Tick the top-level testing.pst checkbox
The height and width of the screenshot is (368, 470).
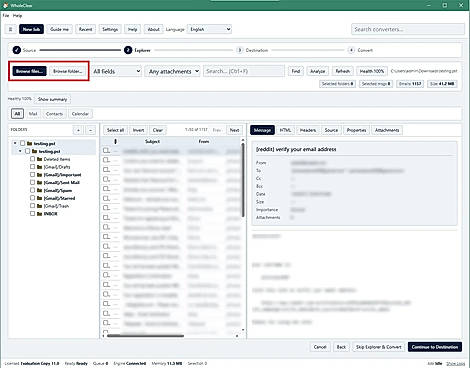[x=22, y=143]
